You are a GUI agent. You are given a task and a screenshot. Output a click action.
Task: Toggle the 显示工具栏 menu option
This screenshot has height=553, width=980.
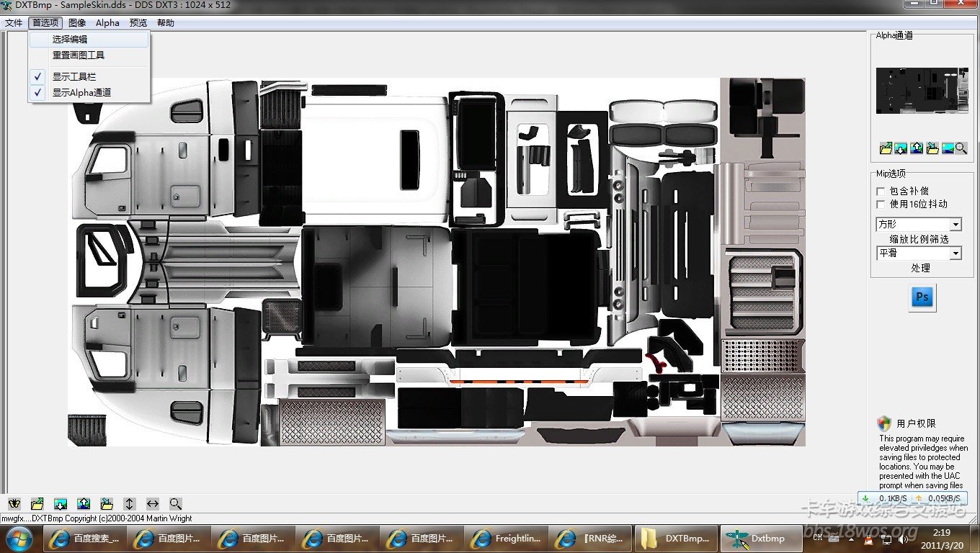(73, 76)
